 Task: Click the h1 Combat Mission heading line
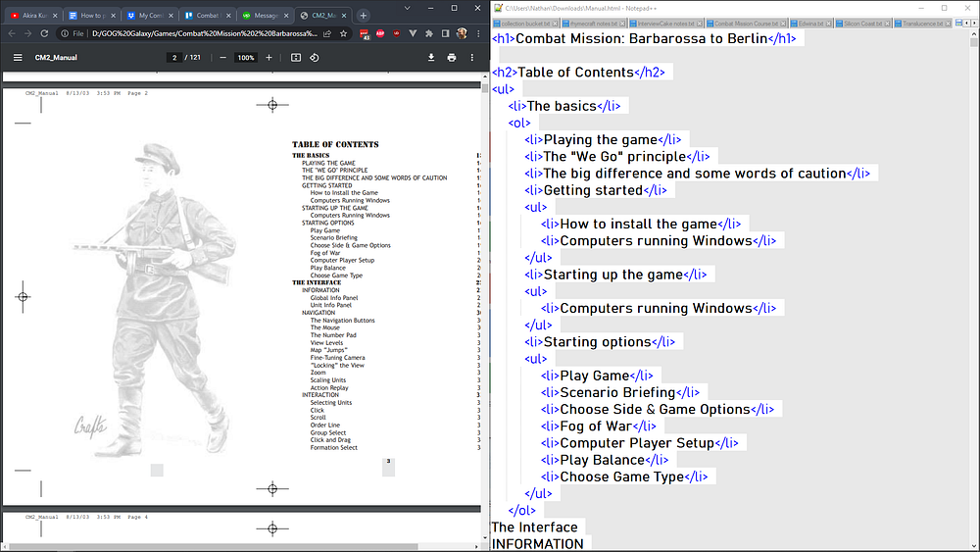[644, 39]
